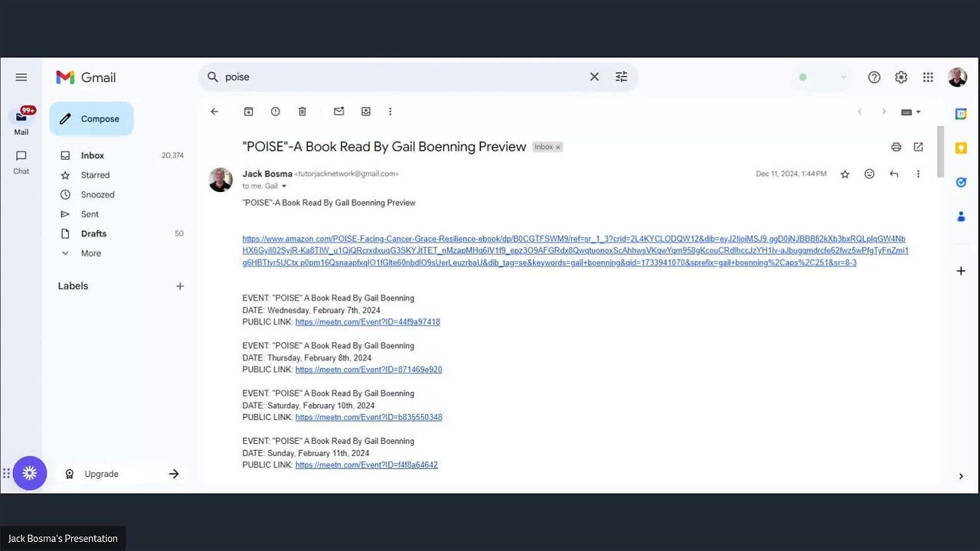Get add-ons plus icon

coord(961,271)
